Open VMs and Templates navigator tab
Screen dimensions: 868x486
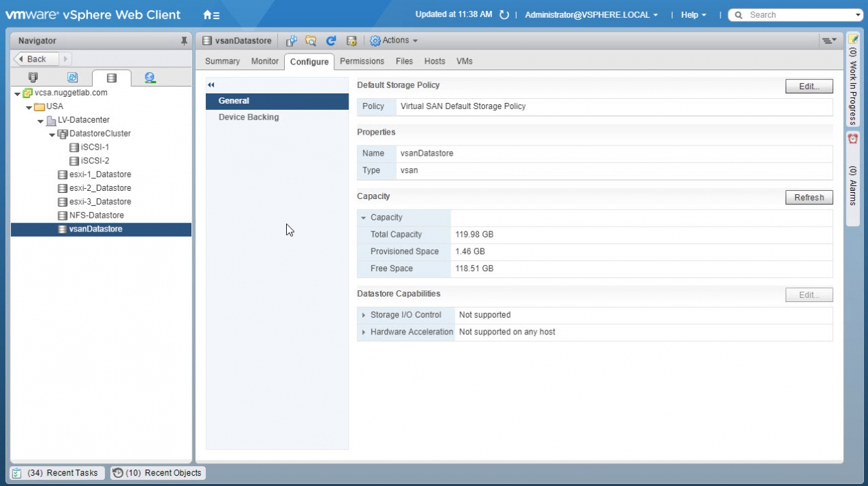coord(72,78)
